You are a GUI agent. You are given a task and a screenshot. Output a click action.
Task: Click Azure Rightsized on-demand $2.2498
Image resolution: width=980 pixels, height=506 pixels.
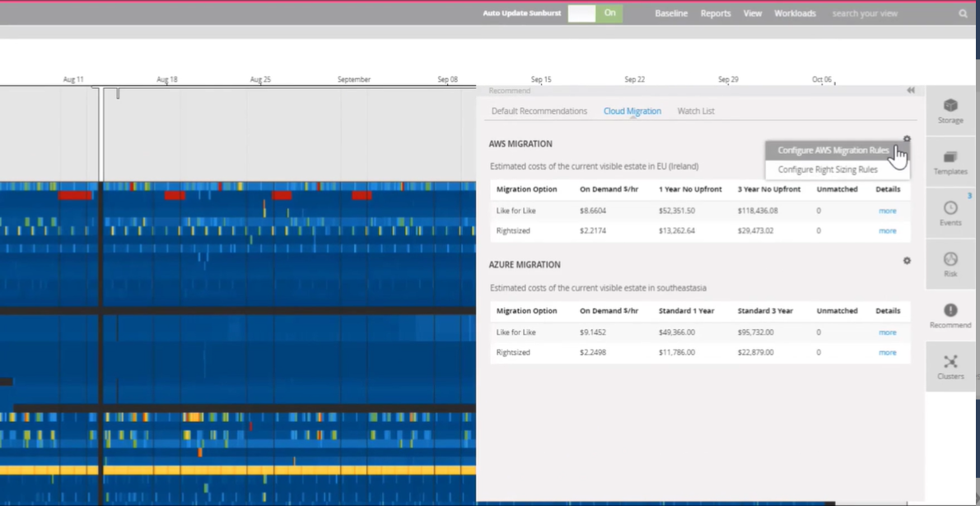pyautogui.click(x=592, y=352)
